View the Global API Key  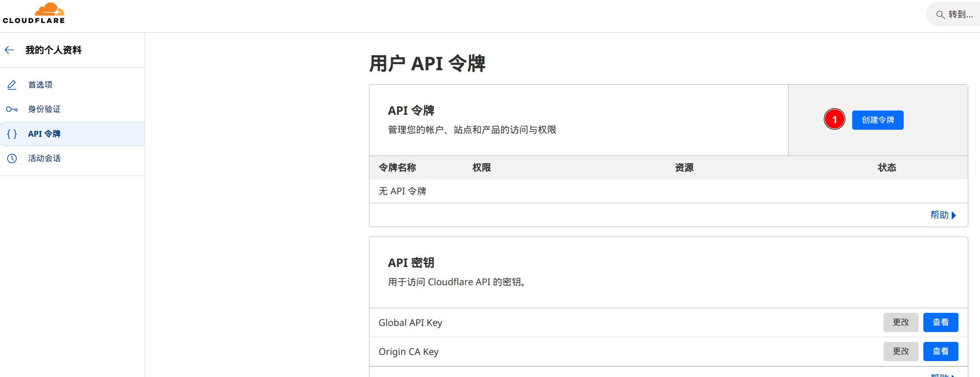tap(940, 322)
